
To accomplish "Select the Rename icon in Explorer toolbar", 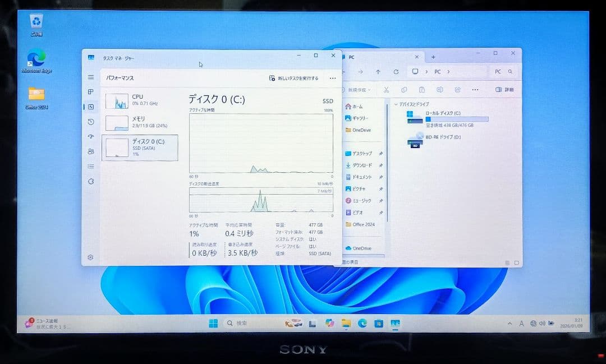I will coord(441,90).
